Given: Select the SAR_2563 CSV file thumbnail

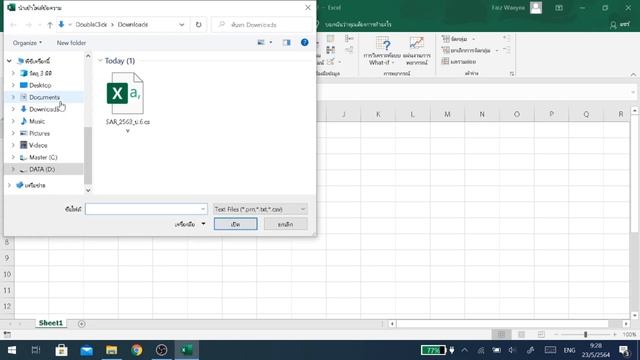Looking at the screenshot, I should pyautogui.click(x=127, y=102).
